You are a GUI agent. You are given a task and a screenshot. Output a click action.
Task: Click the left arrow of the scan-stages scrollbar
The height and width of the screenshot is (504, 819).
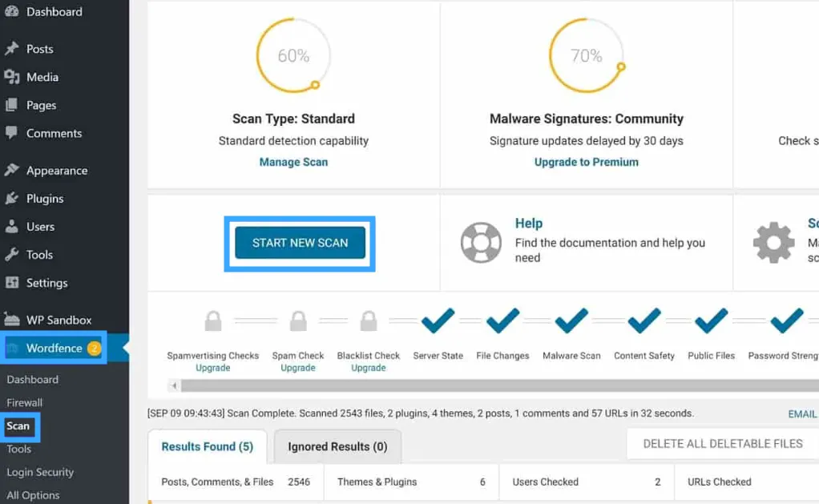[x=174, y=385]
